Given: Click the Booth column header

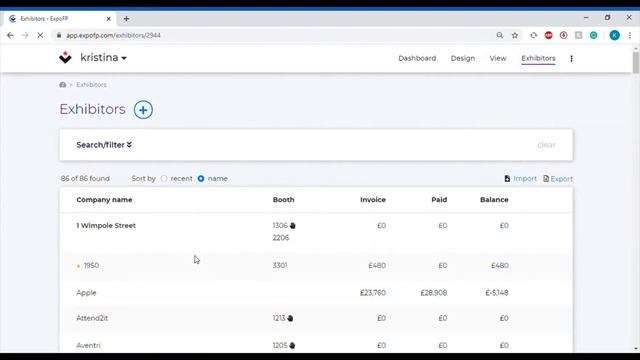Looking at the screenshot, I should coord(284,200).
